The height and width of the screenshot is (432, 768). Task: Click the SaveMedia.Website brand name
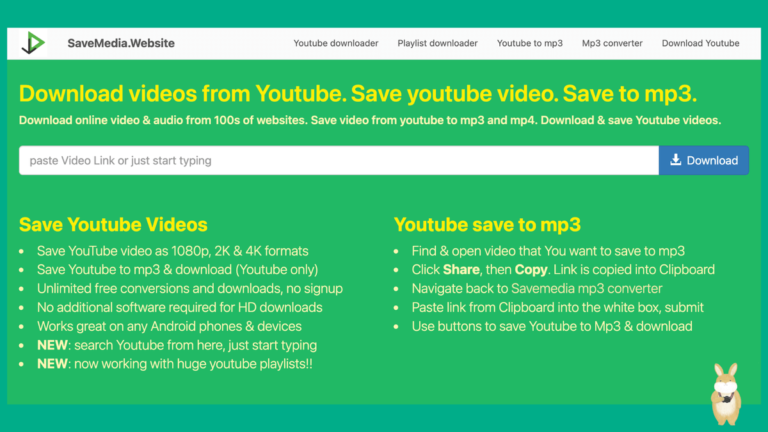pos(121,43)
